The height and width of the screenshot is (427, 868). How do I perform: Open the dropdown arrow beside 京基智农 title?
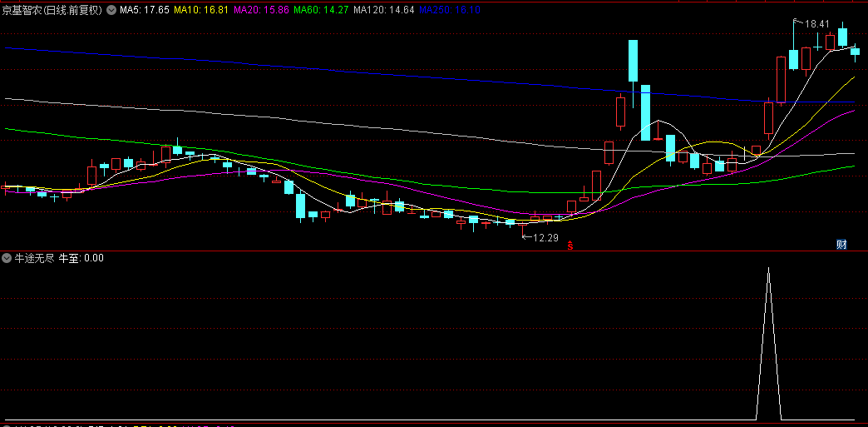[x=111, y=9]
